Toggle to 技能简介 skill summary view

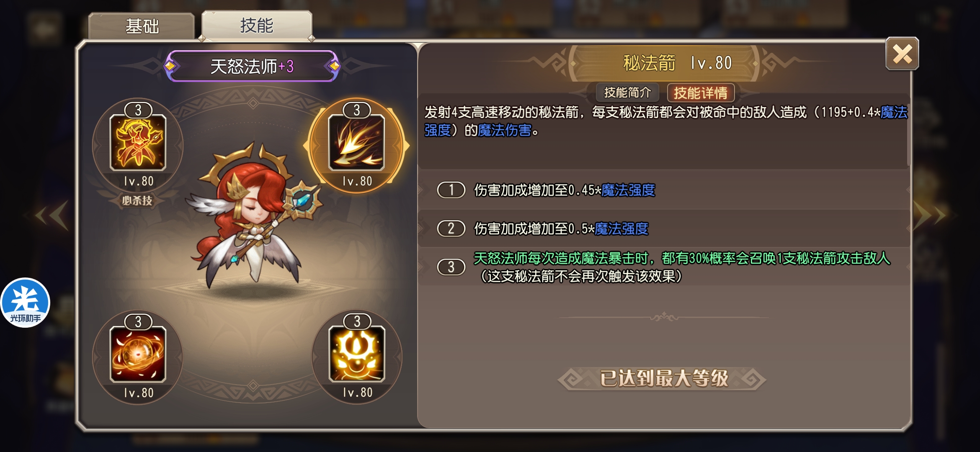pos(627,92)
